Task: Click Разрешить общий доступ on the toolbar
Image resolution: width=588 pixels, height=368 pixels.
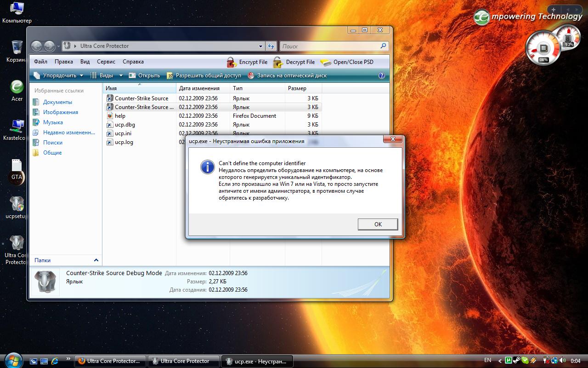Action: (x=204, y=75)
